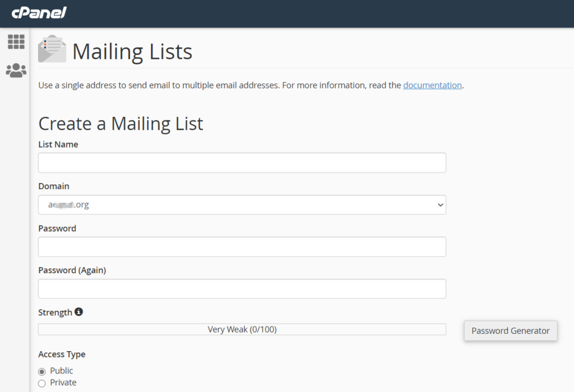This screenshot has width=574, height=392.
Task: Expand the Domain dropdown
Action: [242, 205]
